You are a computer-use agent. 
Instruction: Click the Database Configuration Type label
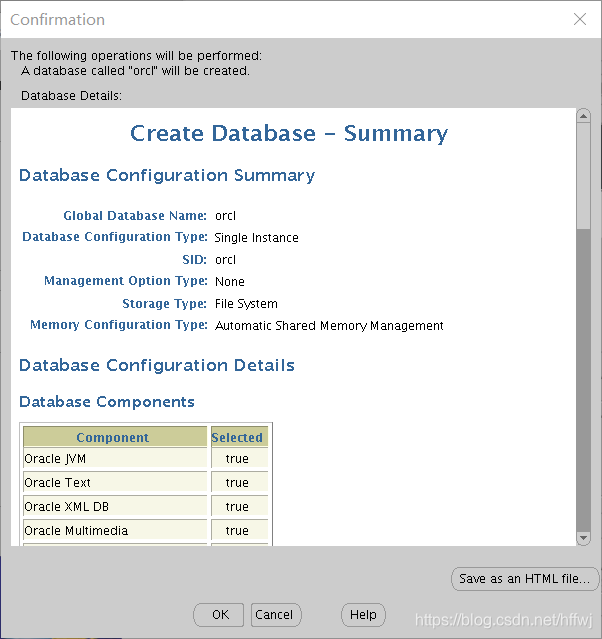pyautogui.click(x=115, y=237)
